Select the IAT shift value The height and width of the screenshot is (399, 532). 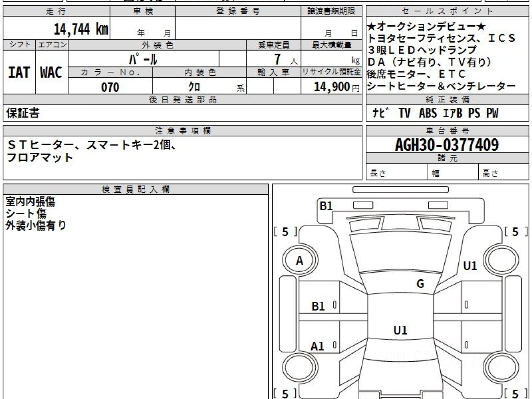19,72
